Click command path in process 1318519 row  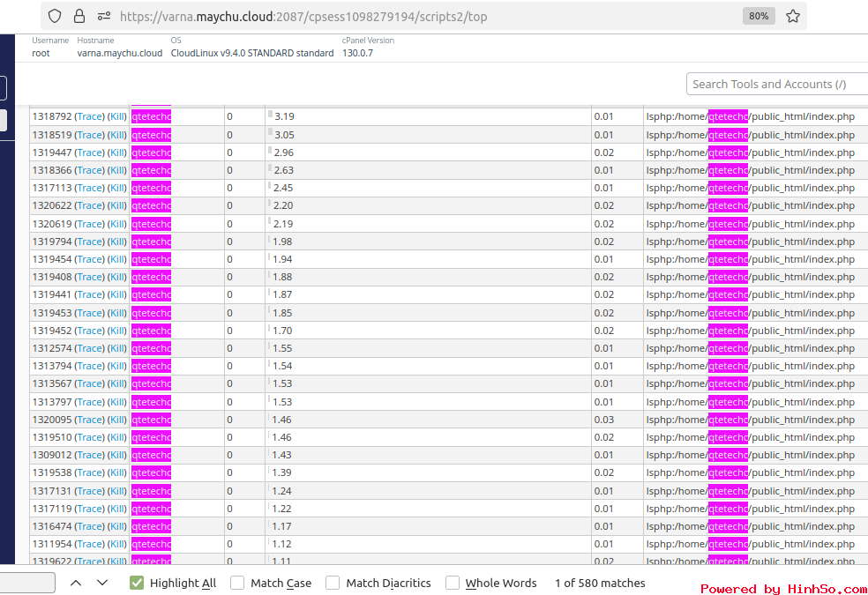(750, 135)
